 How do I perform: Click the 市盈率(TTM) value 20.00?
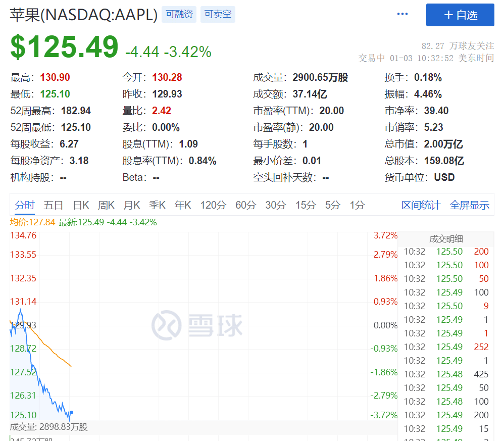(332, 111)
